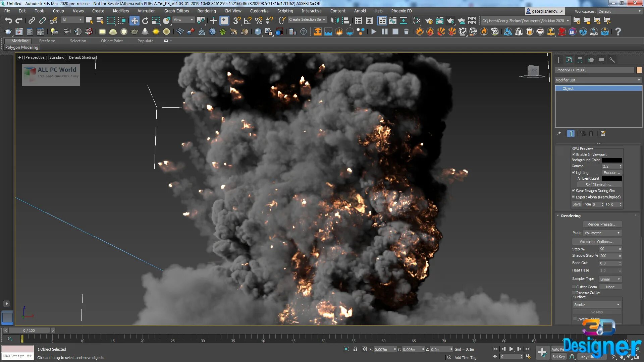This screenshot has height=362, width=644.
Task: Click the Background Color black swatch
Action: (x=612, y=160)
